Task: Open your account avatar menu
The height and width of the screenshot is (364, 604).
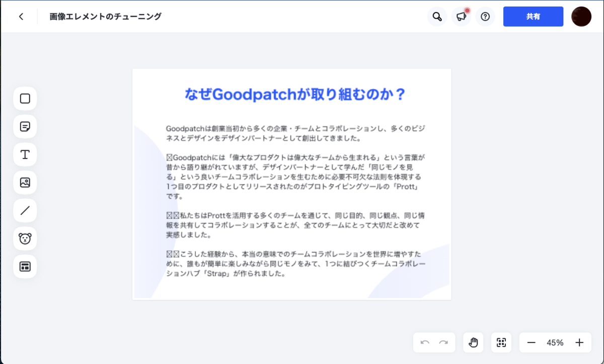Action: coord(581,16)
